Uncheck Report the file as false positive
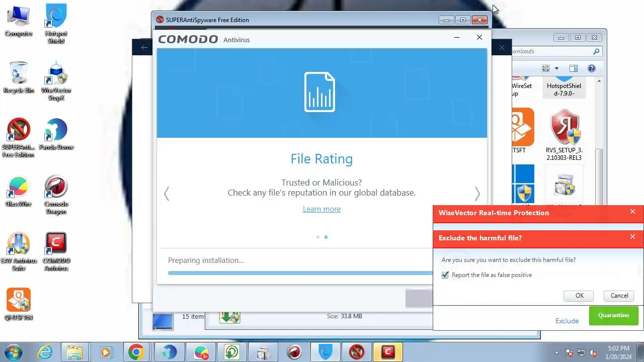Screen dimensions: 644x362 [445, 275]
